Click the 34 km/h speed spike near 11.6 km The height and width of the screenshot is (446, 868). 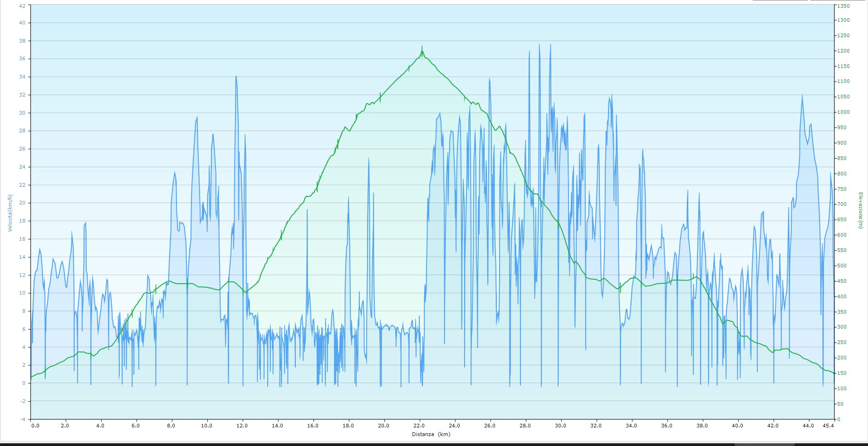(236, 77)
